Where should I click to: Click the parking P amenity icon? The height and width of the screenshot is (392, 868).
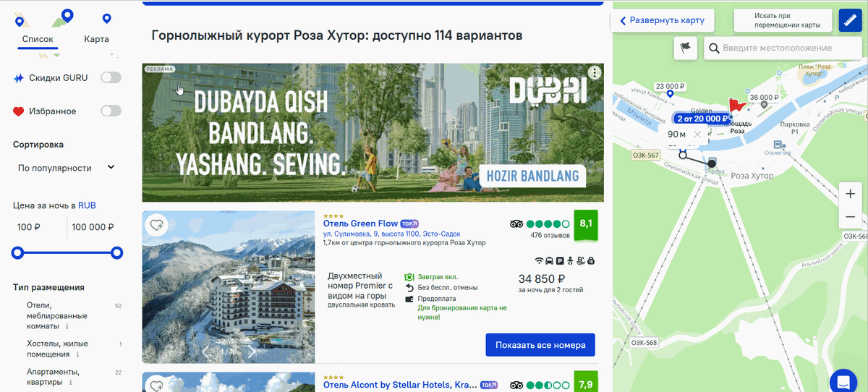(x=560, y=260)
